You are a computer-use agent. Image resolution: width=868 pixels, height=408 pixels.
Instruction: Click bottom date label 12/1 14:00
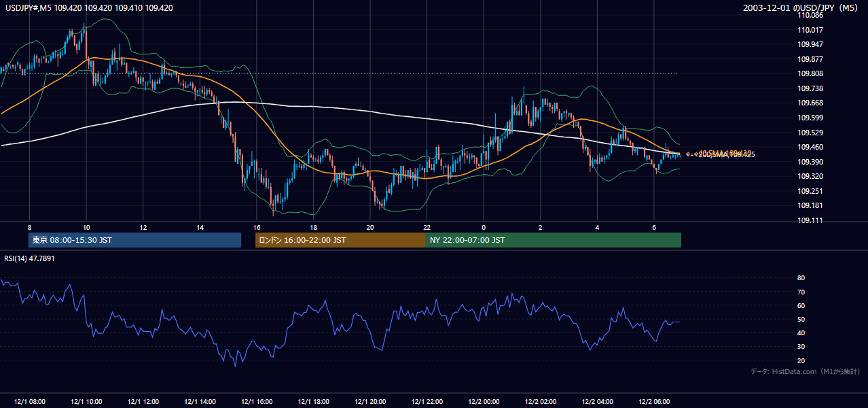click(200, 402)
